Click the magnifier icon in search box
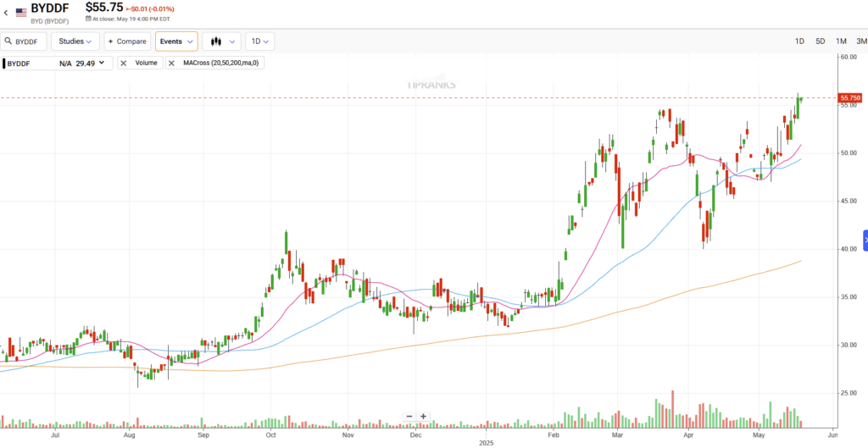This screenshot has width=868, height=448. coord(9,41)
